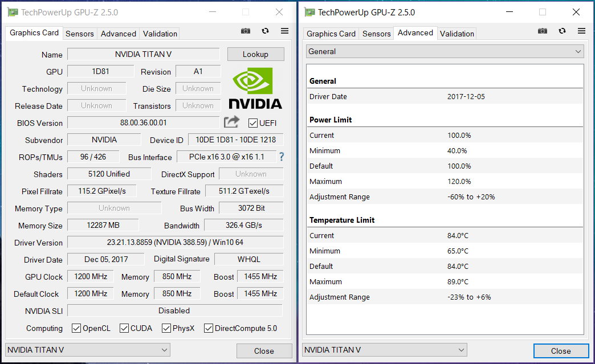Click the Bandwidth field 326.4 GB/s

[x=244, y=225]
